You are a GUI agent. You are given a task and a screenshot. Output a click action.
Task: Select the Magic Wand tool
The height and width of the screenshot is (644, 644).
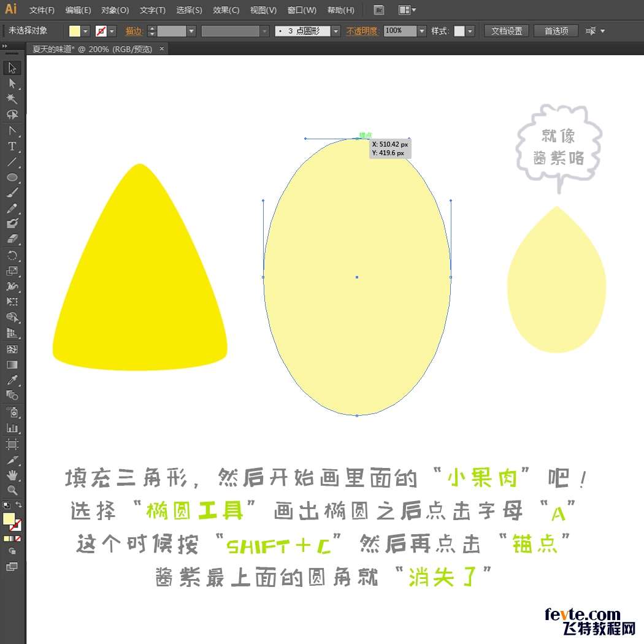pyautogui.click(x=12, y=99)
